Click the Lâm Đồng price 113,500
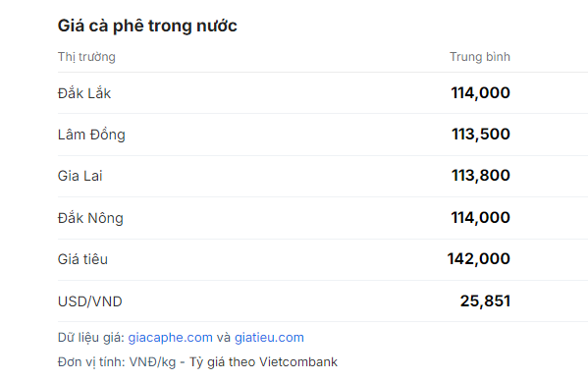Screen dimensions: 588x381 pos(481,134)
